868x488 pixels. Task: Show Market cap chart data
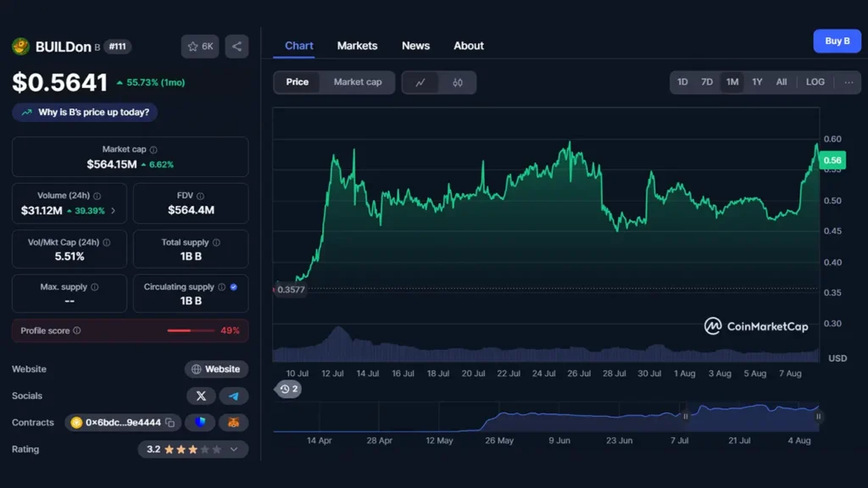click(358, 82)
